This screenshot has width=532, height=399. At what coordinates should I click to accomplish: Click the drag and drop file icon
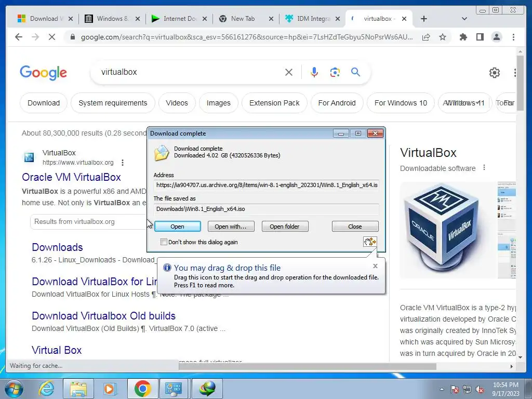370,242
